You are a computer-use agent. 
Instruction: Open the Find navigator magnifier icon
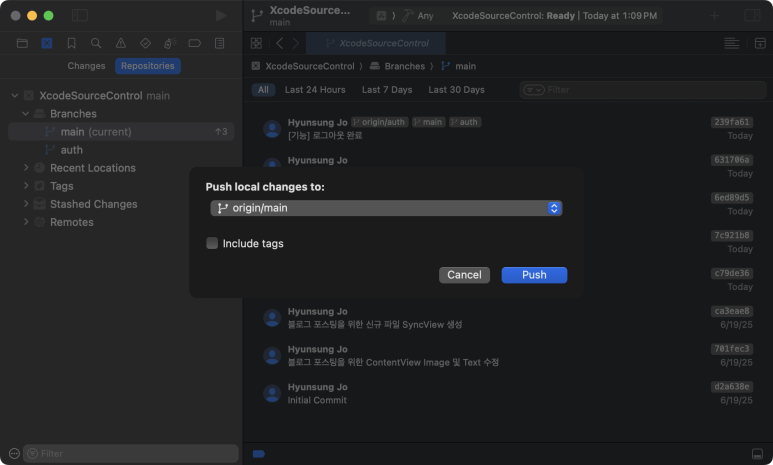(96, 43)
